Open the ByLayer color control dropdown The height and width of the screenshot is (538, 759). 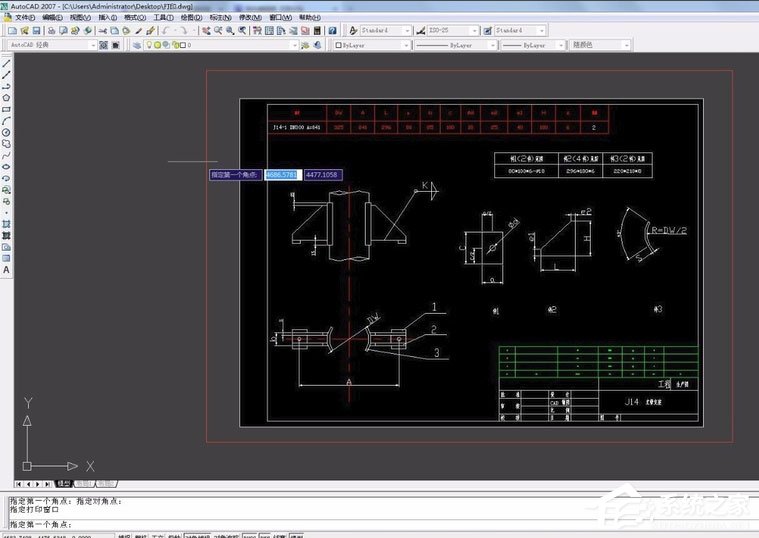[x=405, y=45]
